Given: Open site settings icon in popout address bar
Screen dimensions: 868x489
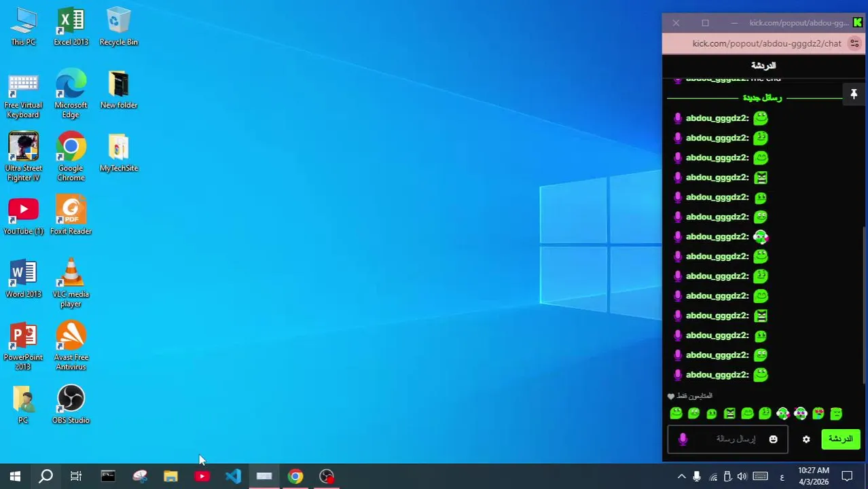Looking at the screenshot, I should click(854, 43).
